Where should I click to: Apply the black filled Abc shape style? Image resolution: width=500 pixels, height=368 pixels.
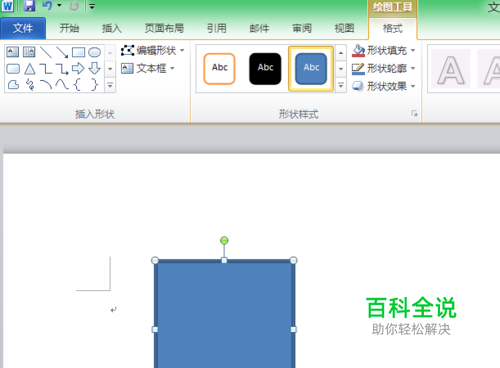coord(265,69)
